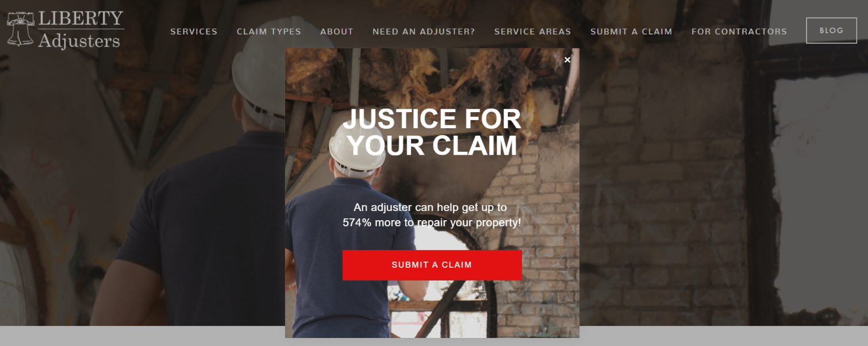Go to the About page
This screenshot has height=346, width=868.
pyautogui.click(x=337, y=32)
